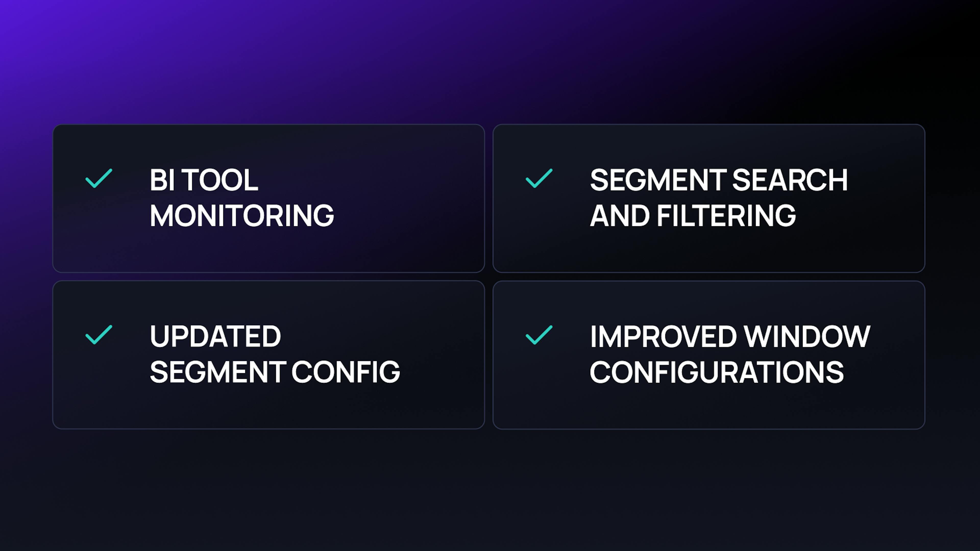Click the checkmark beside BI Tool Monitoring
Image resolution: width=980 pixels, height=551 pixels.
99,178
